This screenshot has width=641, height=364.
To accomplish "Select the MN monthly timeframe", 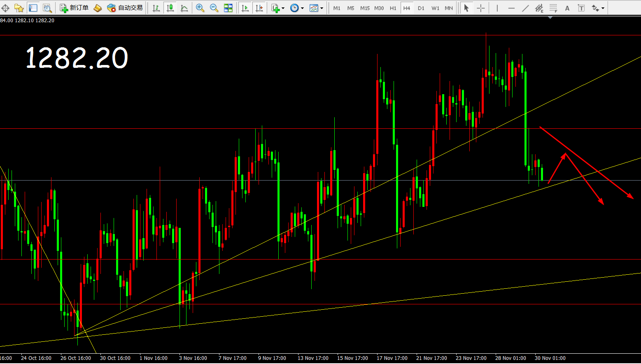I will point(449,8).
